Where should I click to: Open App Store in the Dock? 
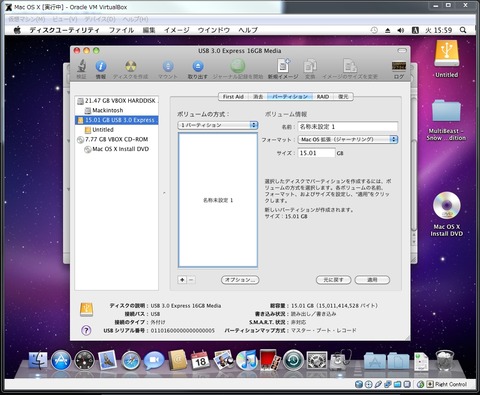61,360
